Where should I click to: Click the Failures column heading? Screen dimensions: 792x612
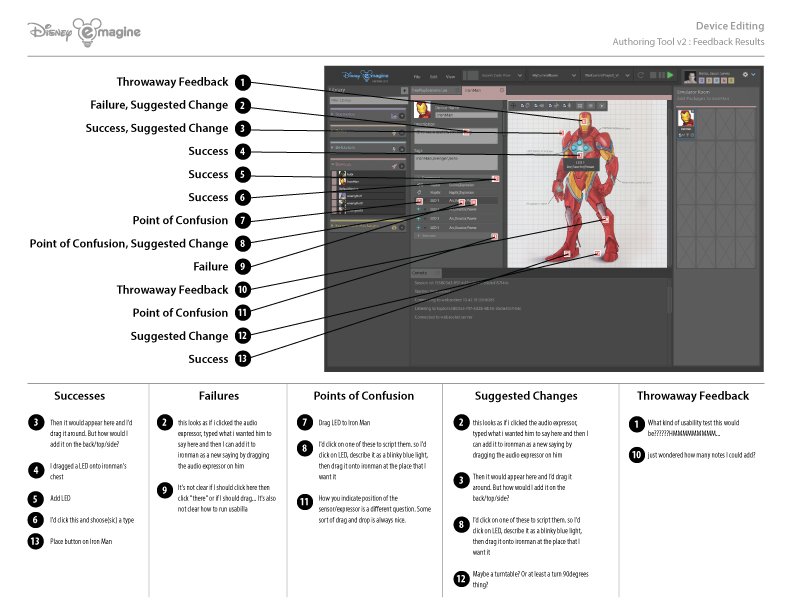coord(219,395)
